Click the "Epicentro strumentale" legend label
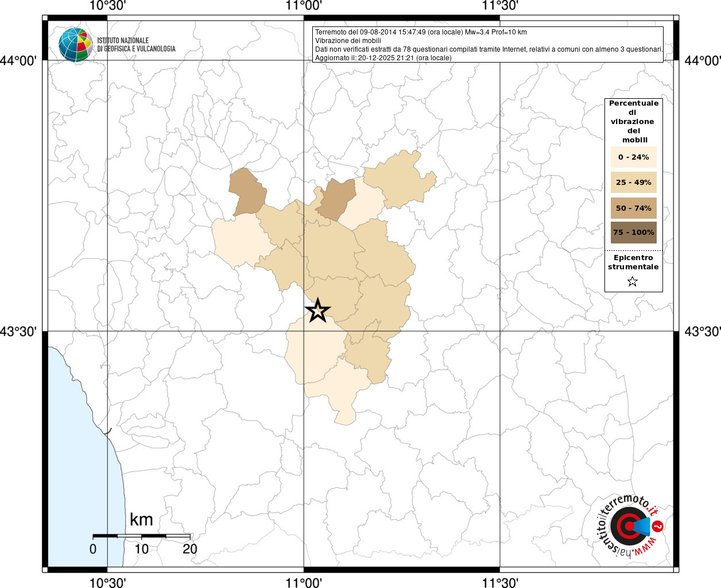 [633, 262]
